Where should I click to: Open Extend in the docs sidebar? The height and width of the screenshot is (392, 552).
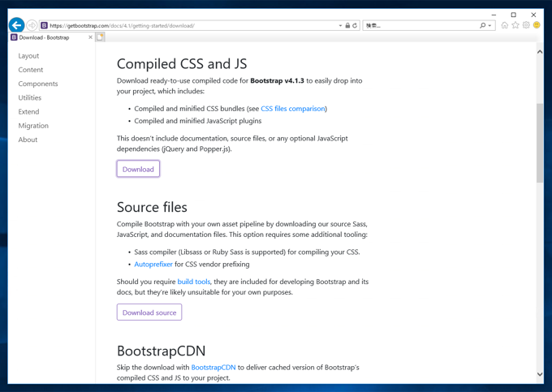(x=28, y=111)
